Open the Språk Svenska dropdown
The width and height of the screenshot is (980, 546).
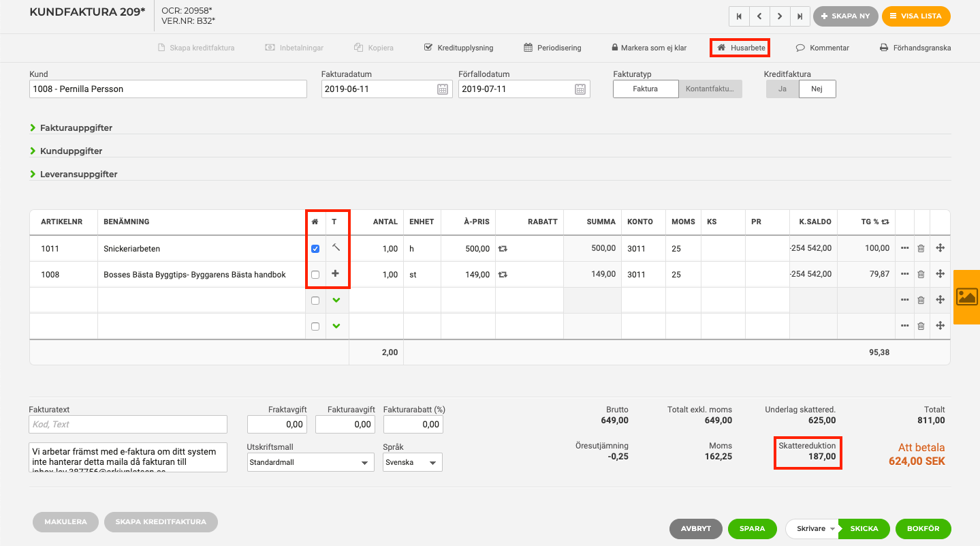point(413,462)
